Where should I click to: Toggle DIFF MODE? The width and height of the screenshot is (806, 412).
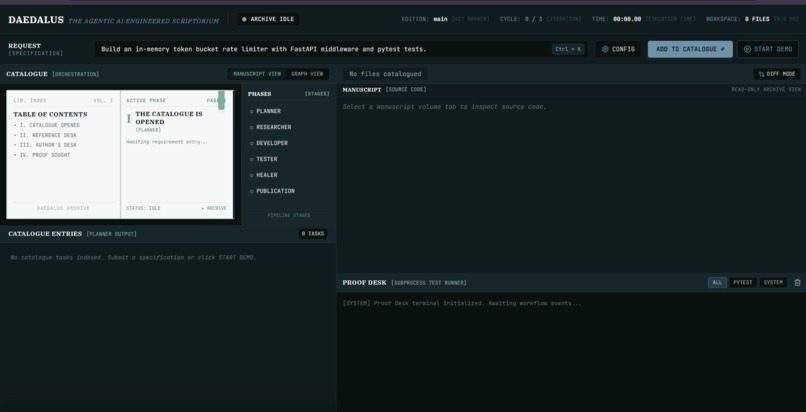[777, 74]
